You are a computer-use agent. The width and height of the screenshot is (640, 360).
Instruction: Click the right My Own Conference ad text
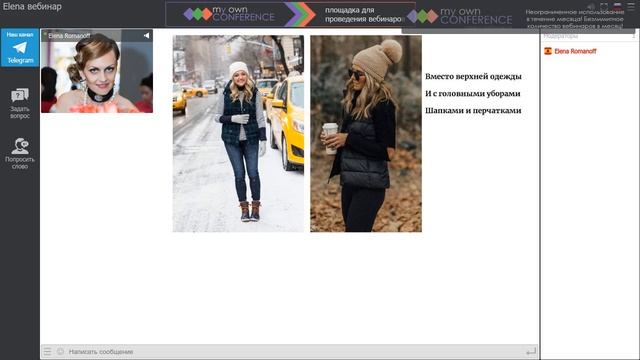pyautogui.click(x=575, y=19)
